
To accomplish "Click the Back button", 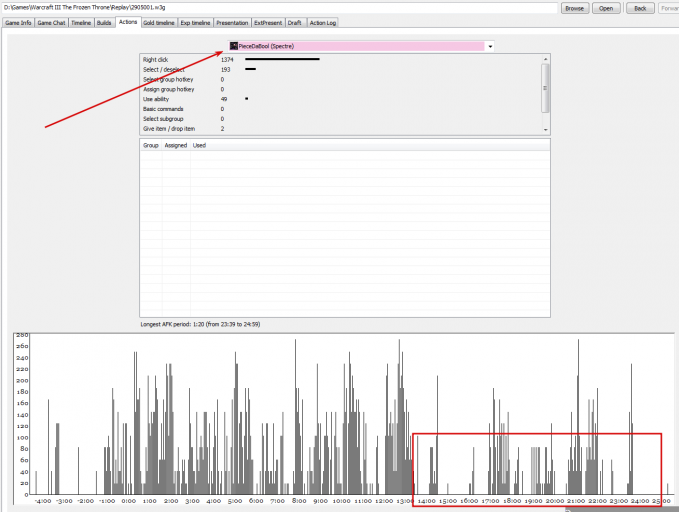I will pos(640,8).
